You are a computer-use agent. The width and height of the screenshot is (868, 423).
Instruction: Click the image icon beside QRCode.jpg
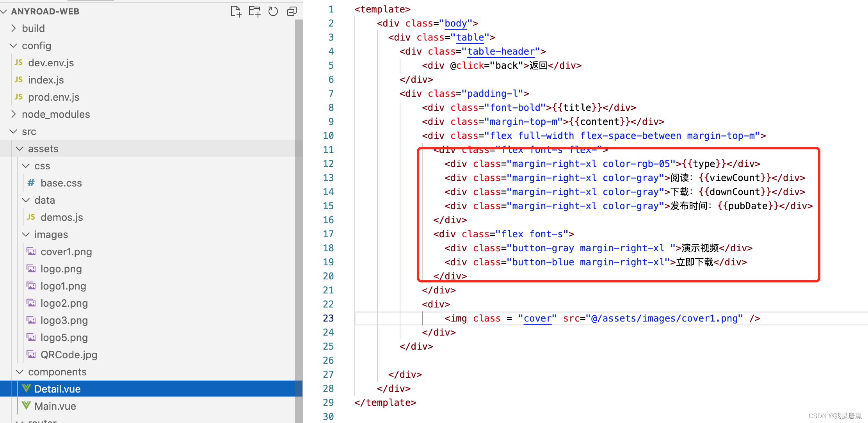click(x=31, y=354)
